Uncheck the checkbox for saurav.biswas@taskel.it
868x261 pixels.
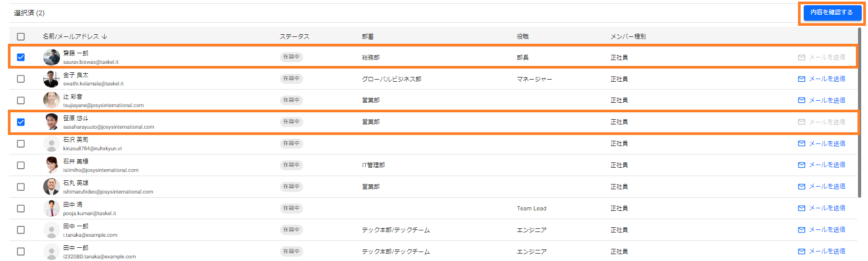click(x=21, y=57)
